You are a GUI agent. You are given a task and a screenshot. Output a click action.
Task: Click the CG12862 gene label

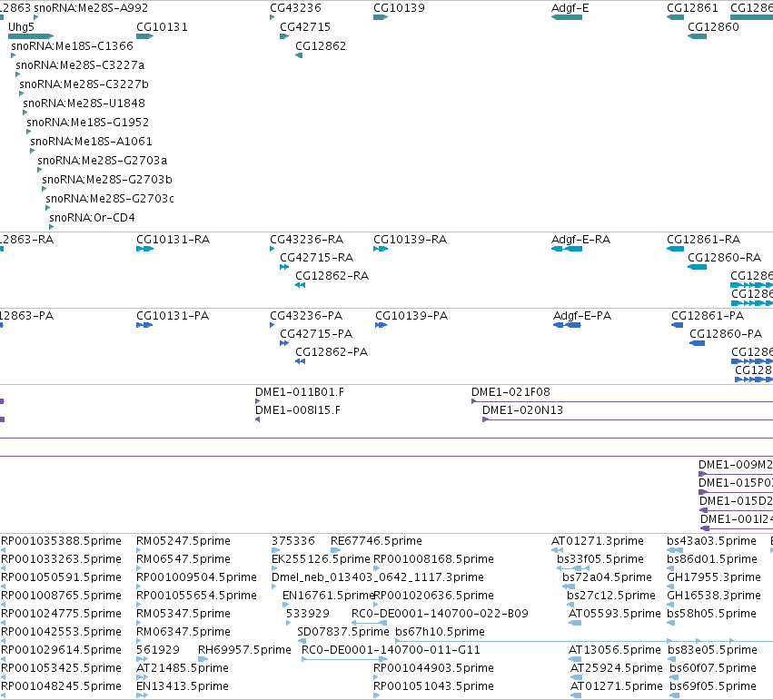coord(321,45)
